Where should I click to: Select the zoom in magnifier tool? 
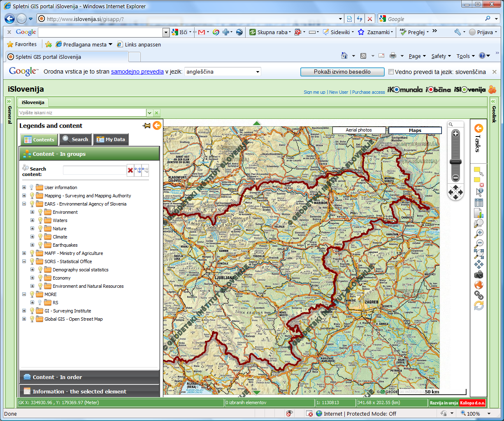tap(478, 234)
